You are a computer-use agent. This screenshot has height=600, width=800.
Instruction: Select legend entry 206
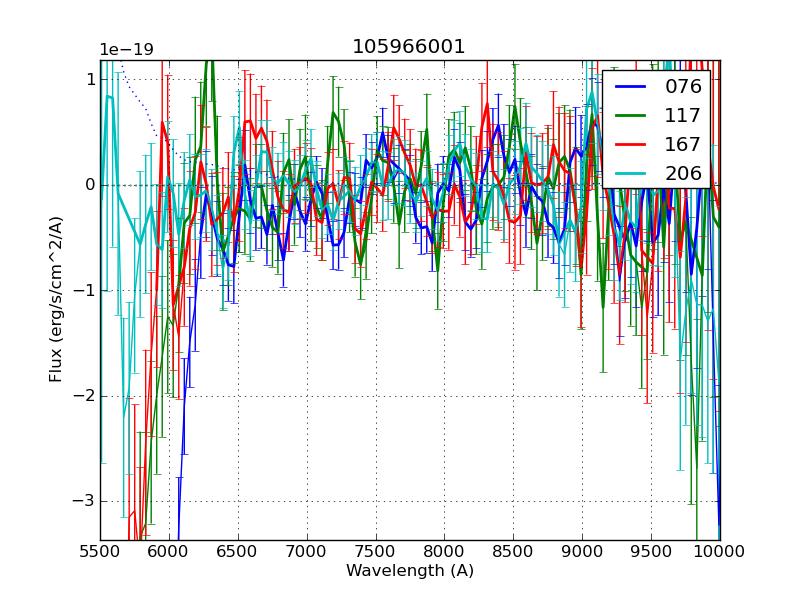683,173
